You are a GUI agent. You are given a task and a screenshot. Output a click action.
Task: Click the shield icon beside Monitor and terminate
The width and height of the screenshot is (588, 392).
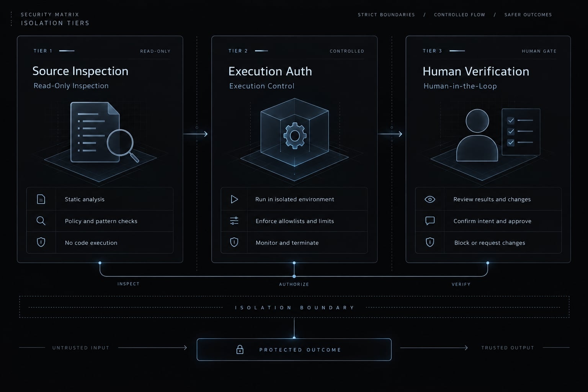[234, 242]
